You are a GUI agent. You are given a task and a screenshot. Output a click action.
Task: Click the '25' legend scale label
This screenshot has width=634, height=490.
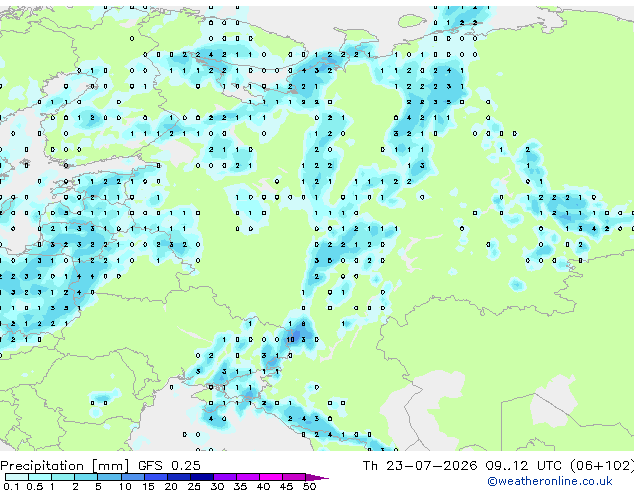(194, 486)
